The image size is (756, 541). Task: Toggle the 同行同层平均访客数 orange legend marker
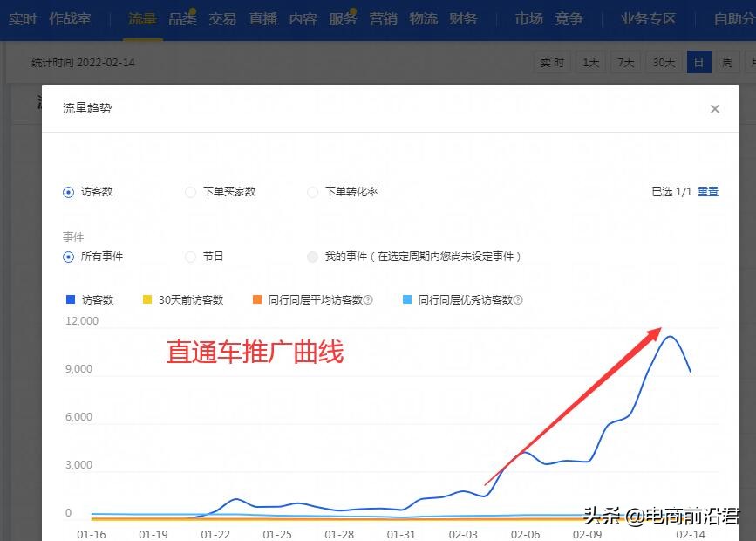click(255, 299)
